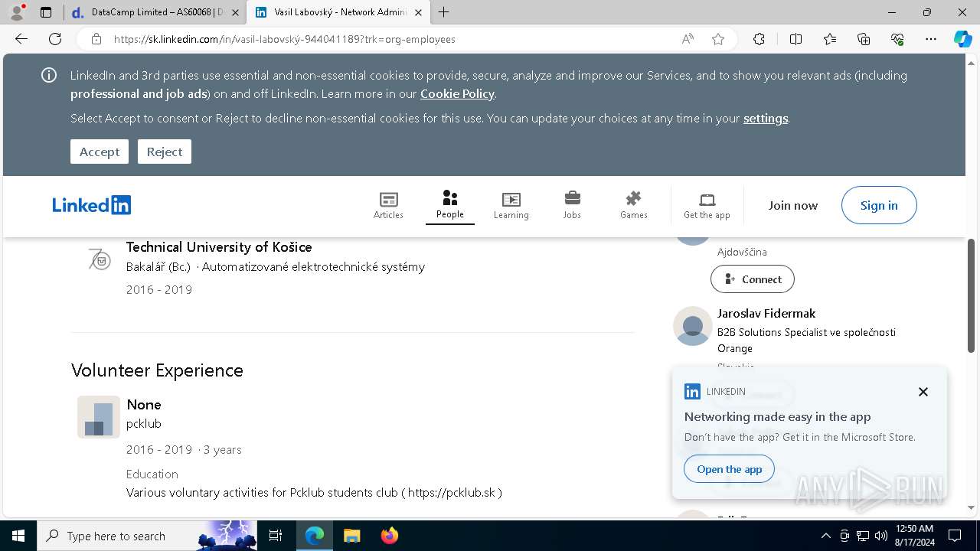The height and width of the screenshot is (551, 980).
Task: Click Join now
Action: tap(793, 205)
